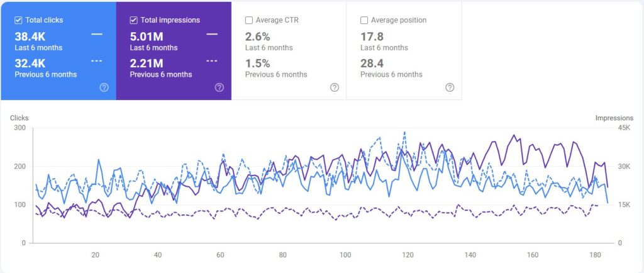Click solid line legend beside 5.01M

212,34
